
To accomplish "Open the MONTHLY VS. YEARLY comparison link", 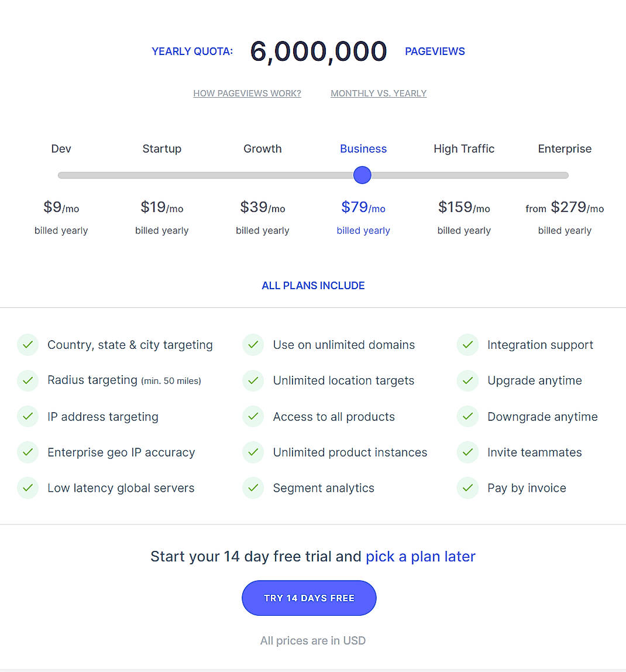I will click(378, 93).
